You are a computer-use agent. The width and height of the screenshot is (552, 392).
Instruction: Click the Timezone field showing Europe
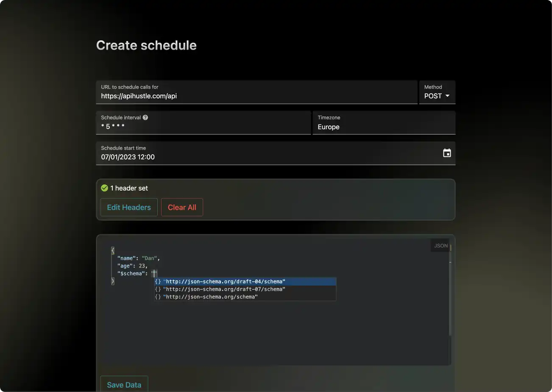tap(384, 127)
